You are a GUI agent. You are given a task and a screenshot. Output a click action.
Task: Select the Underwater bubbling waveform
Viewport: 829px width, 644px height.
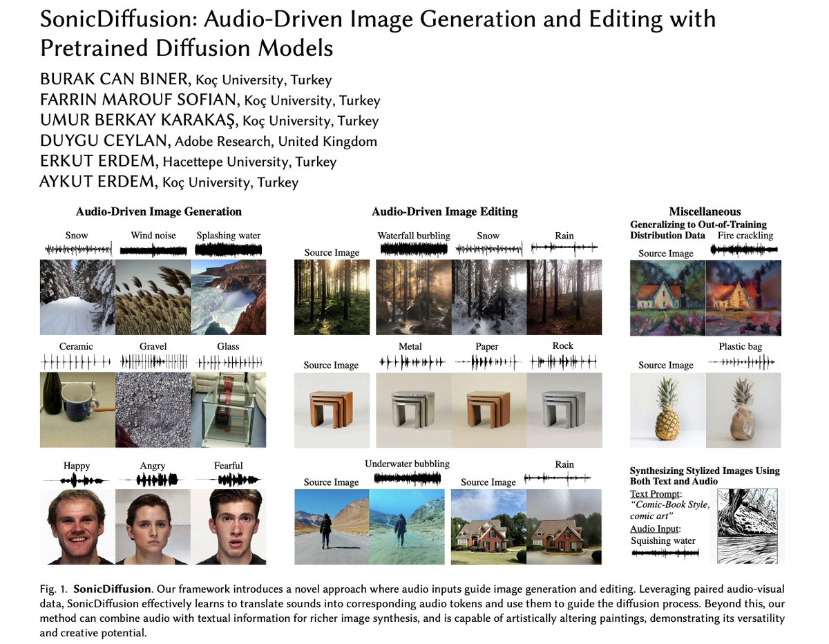click(x=406, y=477)
